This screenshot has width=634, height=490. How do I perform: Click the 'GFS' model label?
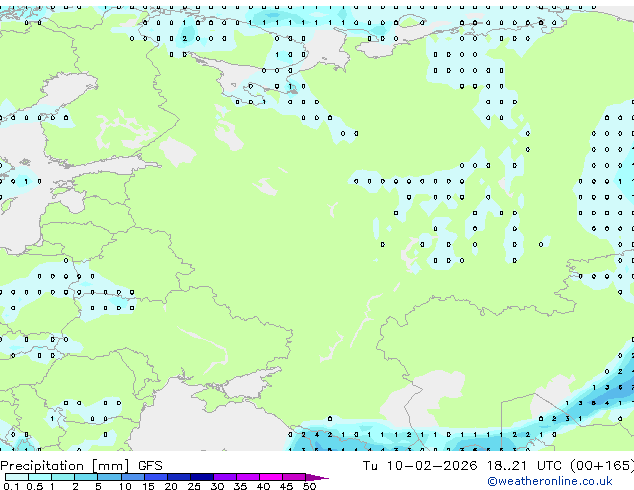coord(150,466)
